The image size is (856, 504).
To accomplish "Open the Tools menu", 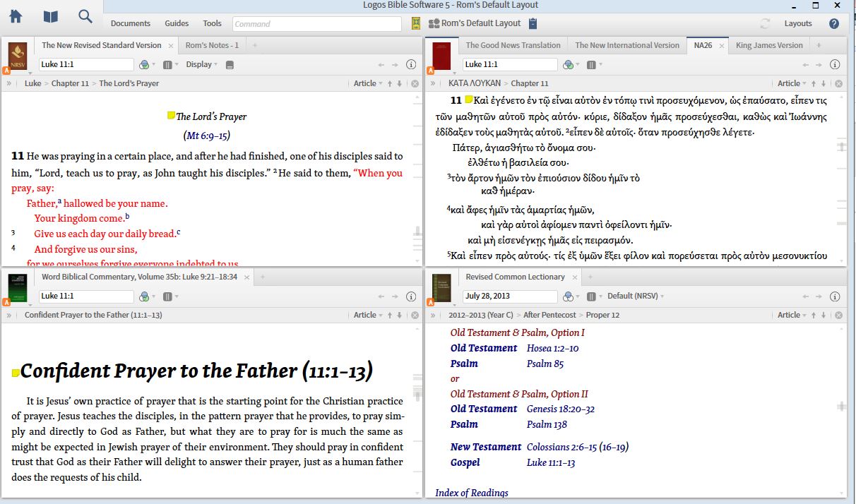I will point(212,23).
